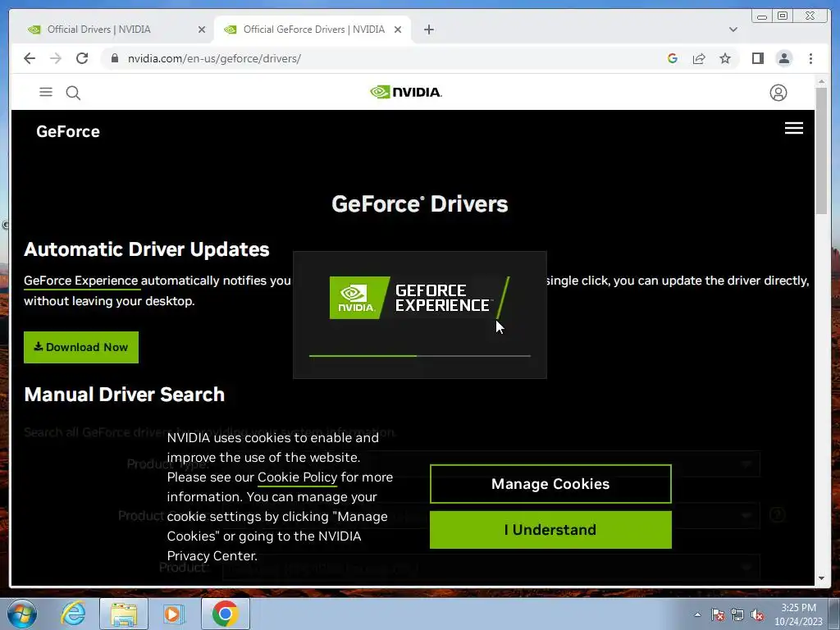Open Chrome's three-dot menu
This screenshot has width=840, height=630.
[810, 58]
